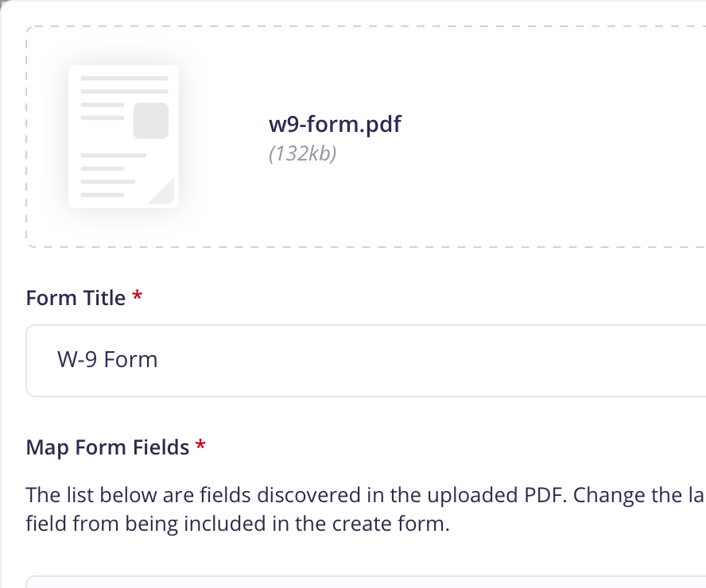This screenshot has width=706, height=588.
Task: Click the Map Form Fields heading
Action: 107,447
